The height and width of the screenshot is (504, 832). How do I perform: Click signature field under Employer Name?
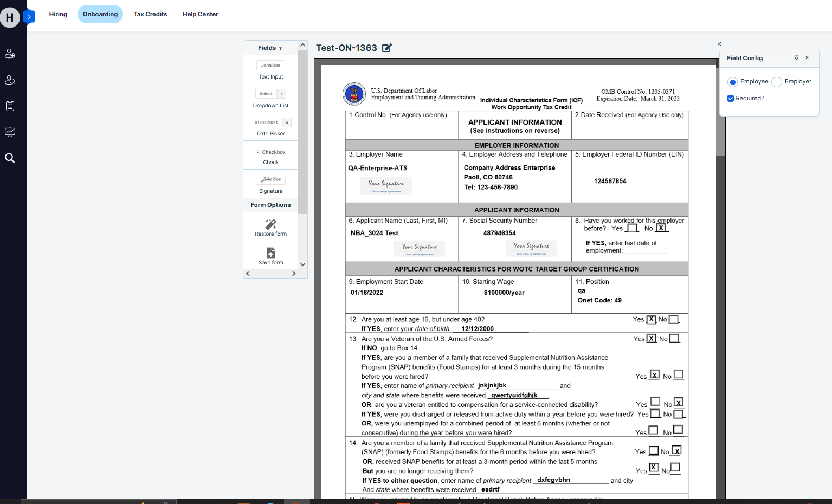click(386, 185)
